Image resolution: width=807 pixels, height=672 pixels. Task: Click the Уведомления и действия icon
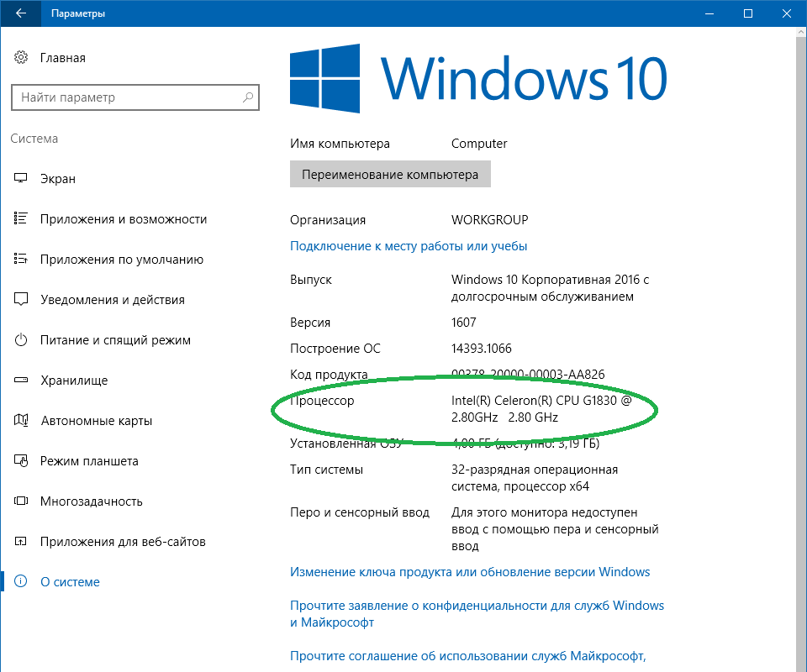coord(20,299)
